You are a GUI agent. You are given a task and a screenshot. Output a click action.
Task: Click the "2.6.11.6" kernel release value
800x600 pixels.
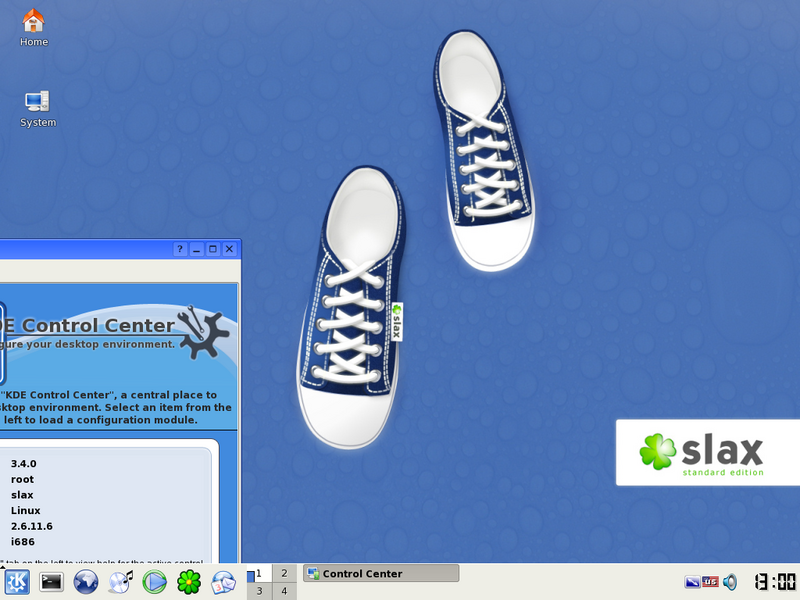pos(32,526)
